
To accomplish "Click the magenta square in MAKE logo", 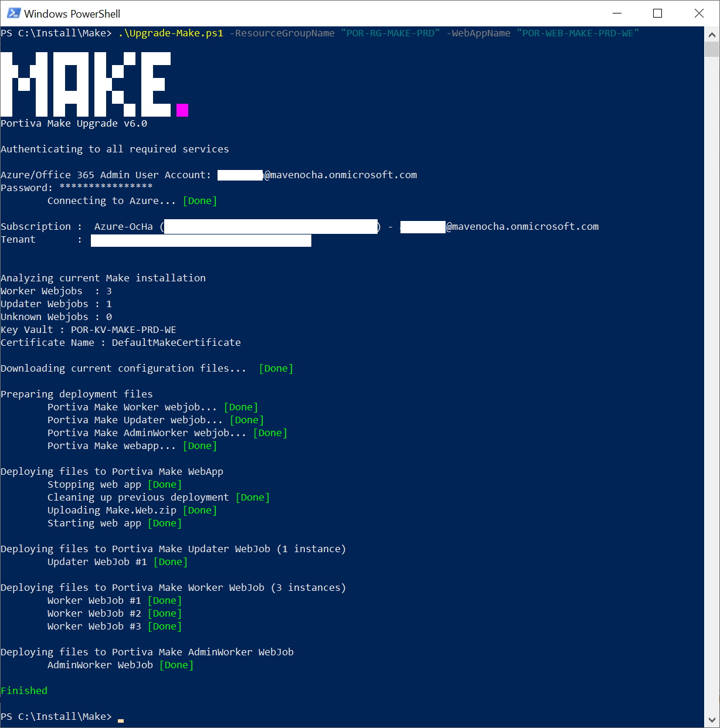I will click(182, 110).
